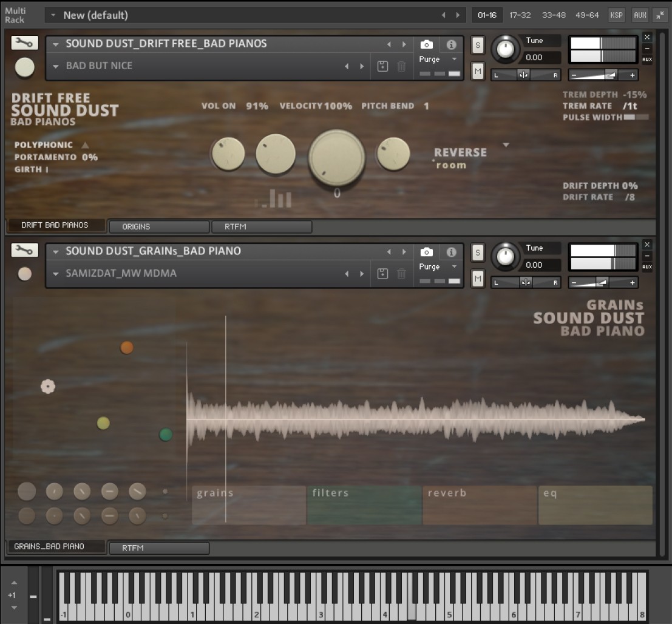Delete the BAD BUT NICE snapshot
This screenshot has width=672, height=624.
(x=401, y=66)
